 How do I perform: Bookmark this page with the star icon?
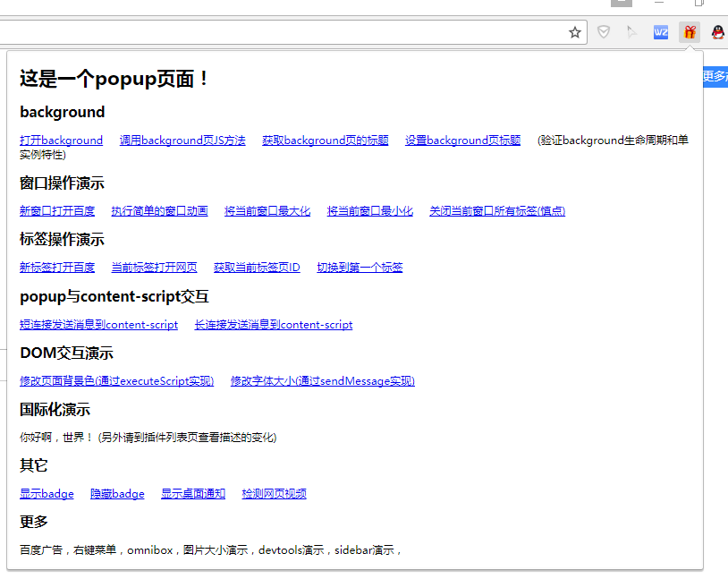(x=574, y=32)
